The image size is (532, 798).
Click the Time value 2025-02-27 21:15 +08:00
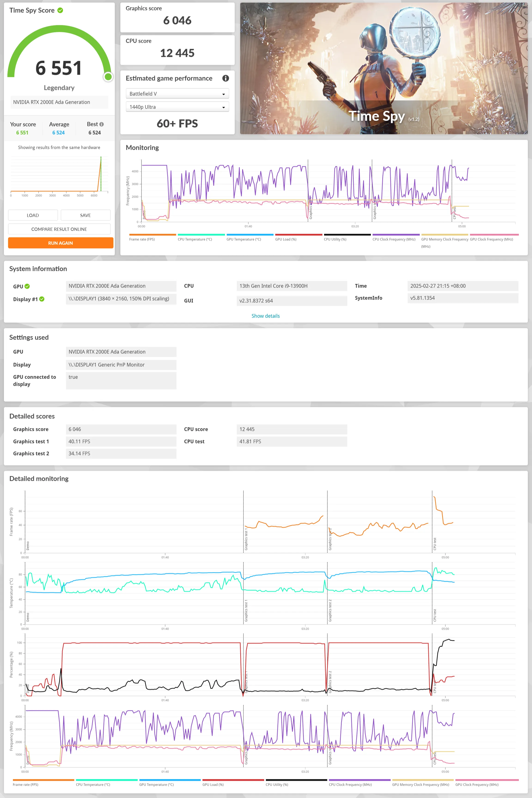tap(463, 286)
